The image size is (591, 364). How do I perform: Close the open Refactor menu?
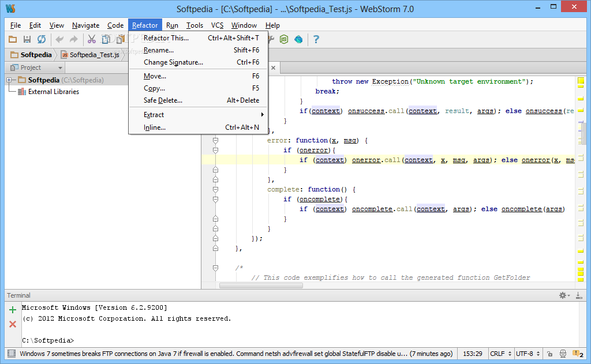[145, 25]
